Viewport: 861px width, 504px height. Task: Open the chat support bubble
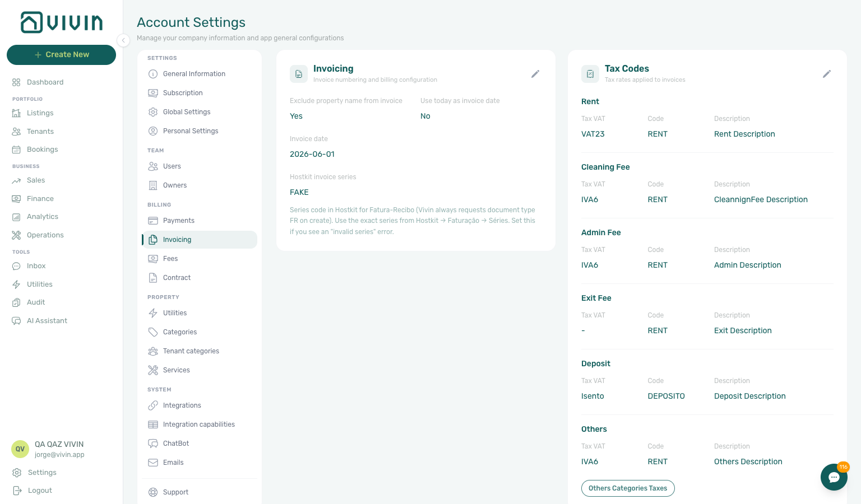[x=834, y=477]
